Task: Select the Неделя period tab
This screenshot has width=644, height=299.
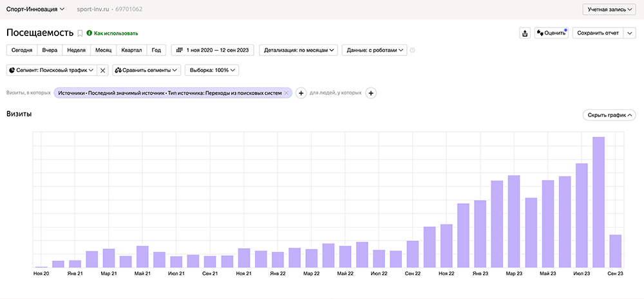Action: click(x=77, y=50)
